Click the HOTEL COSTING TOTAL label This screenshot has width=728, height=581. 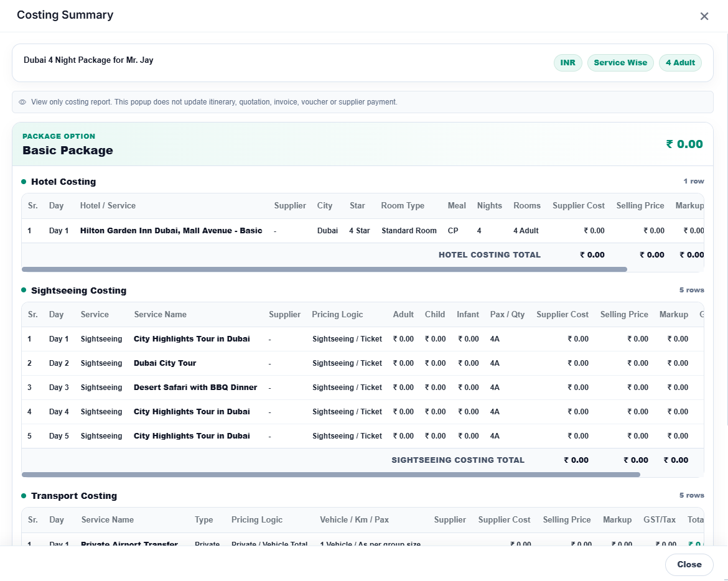489,255
